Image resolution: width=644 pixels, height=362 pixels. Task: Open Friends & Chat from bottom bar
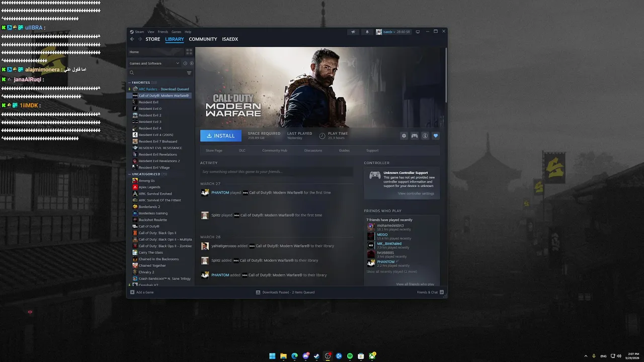pyautogui.click(x=430, y=292)
